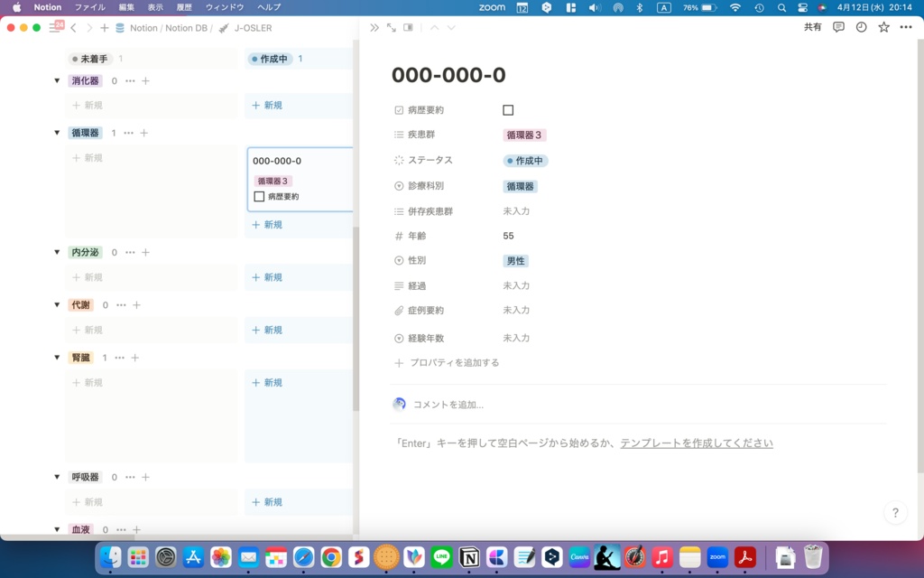Check 病歴要約 checkbox in page properties
The width and height of the screenshot is (924, 578).
click(x=508, y=110)
